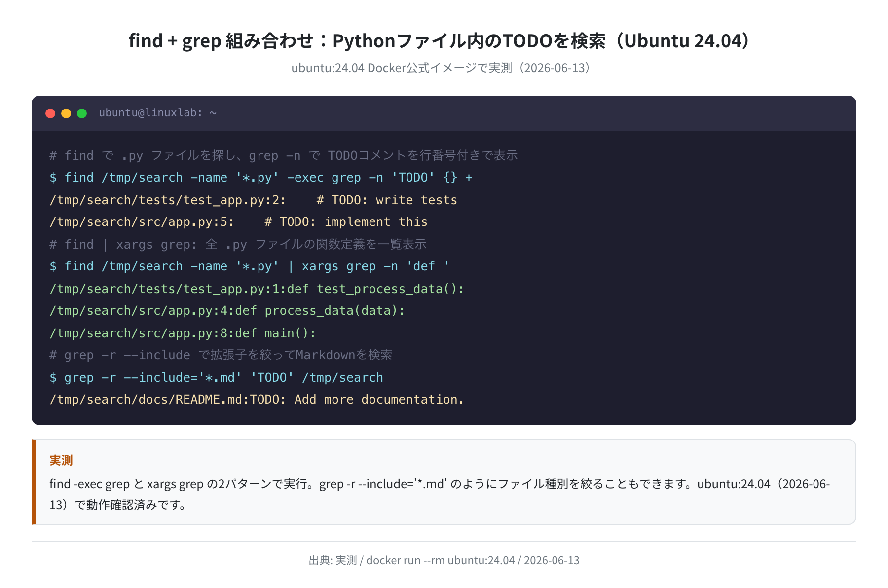Click the yellow minimize dot in terminal header
This screenshot has width=888, height=588.
66,113
